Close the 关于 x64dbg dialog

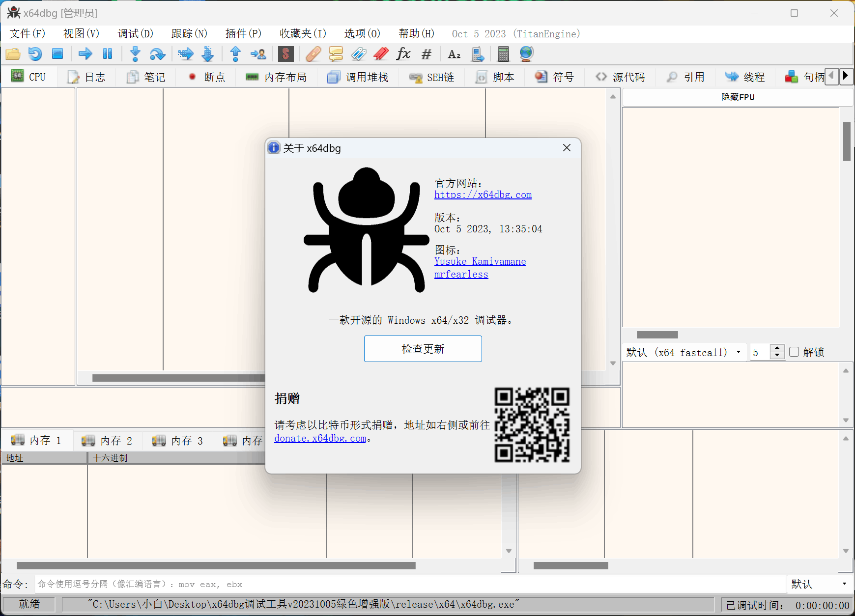(567, 148)
